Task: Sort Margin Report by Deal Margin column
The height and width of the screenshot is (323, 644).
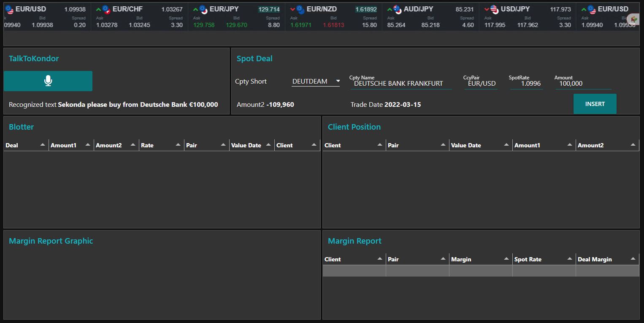Action: coord(607,259)
